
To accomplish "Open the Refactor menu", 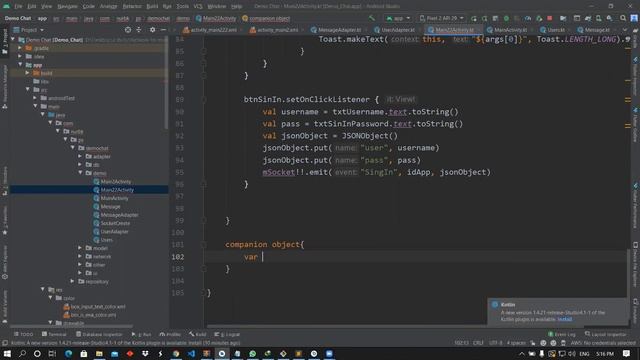I will point(132,6).
